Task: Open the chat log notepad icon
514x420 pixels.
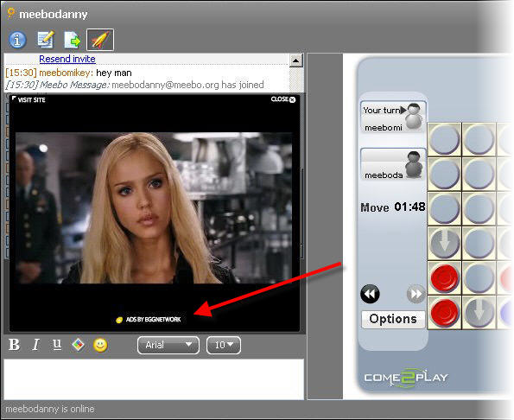Action: pyautogui.click(x=45, y=40)
